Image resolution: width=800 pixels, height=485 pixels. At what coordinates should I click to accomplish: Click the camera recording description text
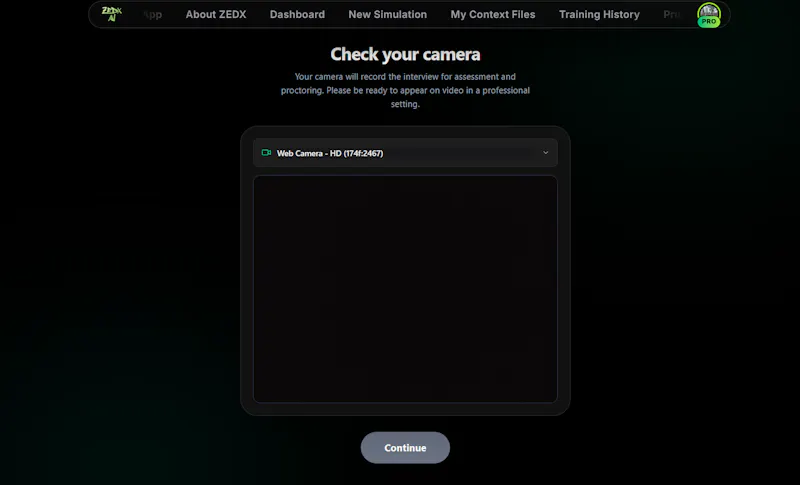pyautogui.click(x=405, y=90)
